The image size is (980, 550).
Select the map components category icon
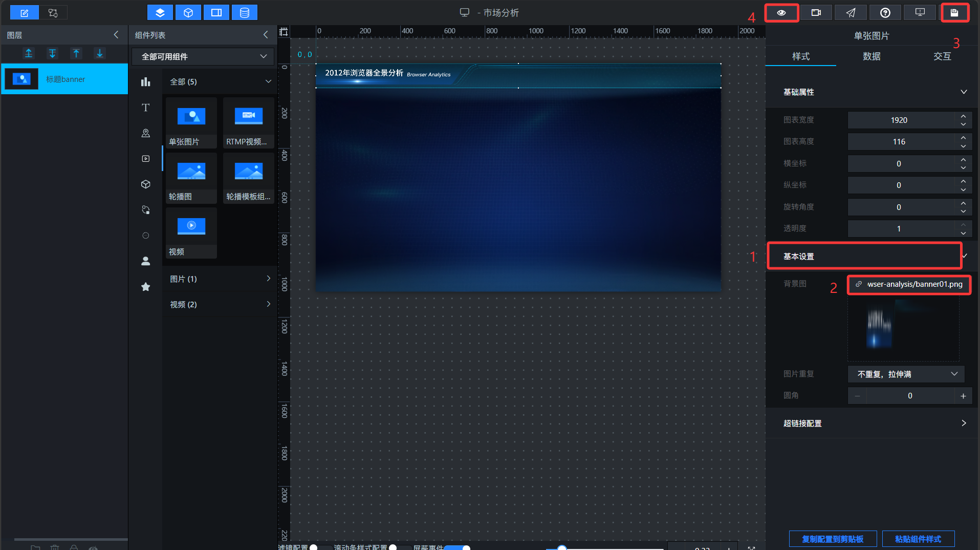pos(146,133)
